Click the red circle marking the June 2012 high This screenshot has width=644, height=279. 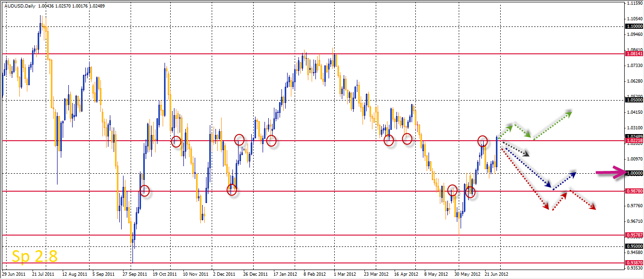(482, 141)
